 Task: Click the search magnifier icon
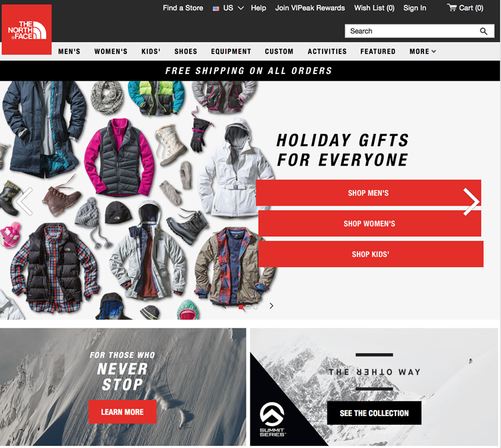[484, 31]
